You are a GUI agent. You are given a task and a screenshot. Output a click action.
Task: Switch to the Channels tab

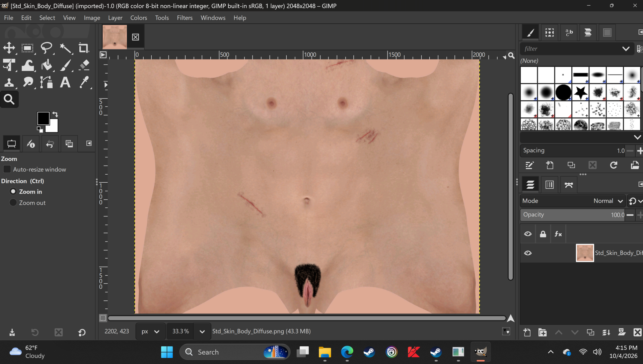click(550, 185)
